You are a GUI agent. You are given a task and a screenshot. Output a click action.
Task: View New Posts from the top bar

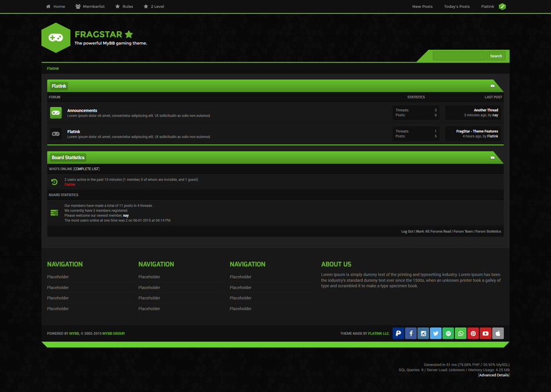(x=423, y=6)
